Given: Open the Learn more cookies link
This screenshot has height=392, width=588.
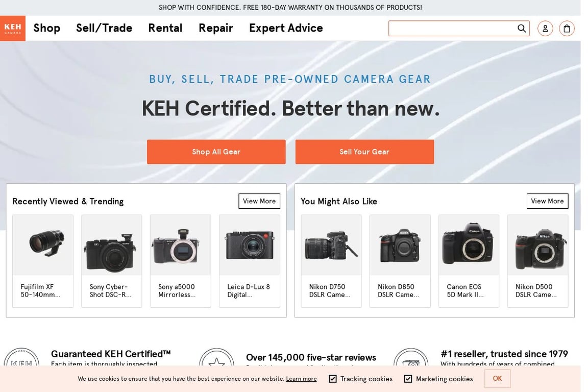Looking at the screenshot, I should (301, 379).
